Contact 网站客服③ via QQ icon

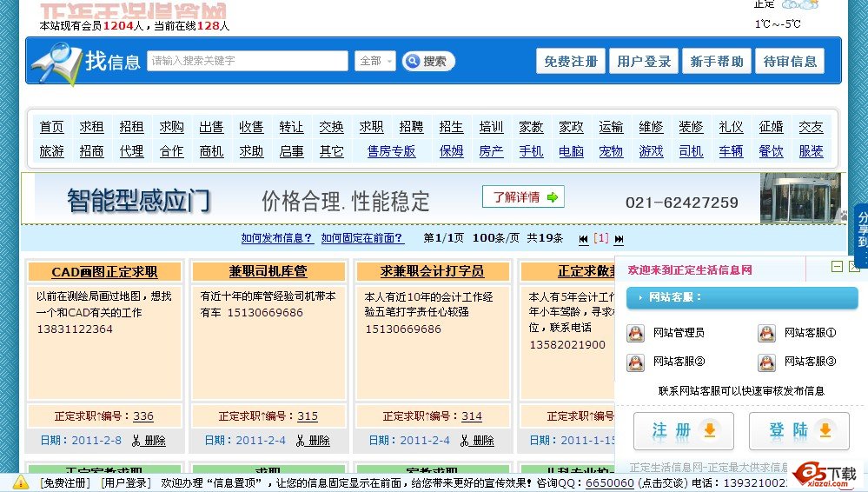click(766, 362)
